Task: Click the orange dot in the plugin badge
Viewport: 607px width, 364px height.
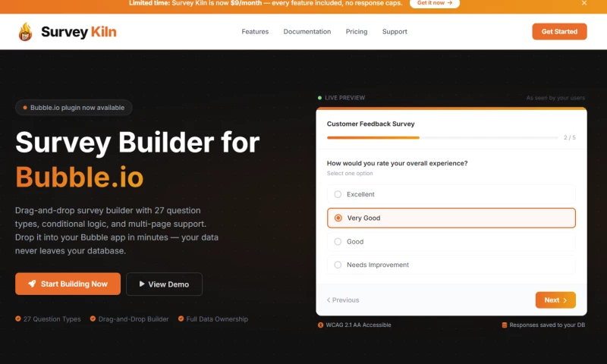Action: [x=25, y=108]
